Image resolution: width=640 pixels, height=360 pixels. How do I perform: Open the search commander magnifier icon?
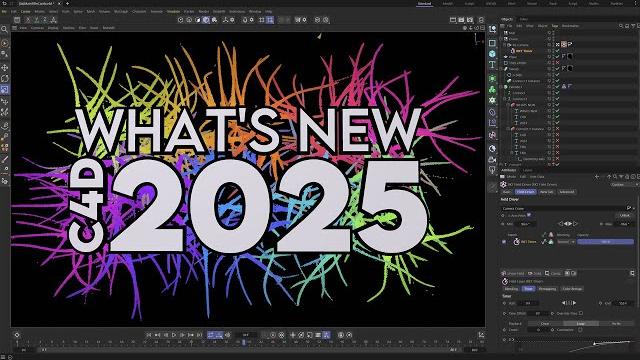[x=4, y=29]
